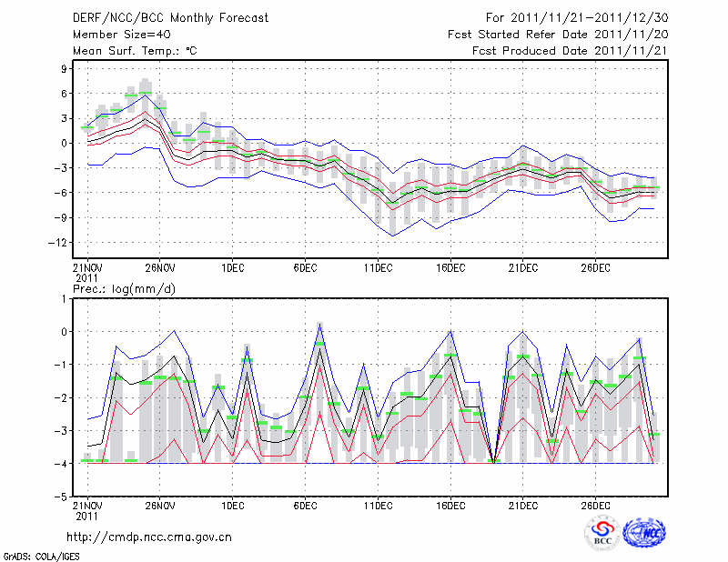This screenshot has width=728, height=562.
Task: Click the NCC globe logo
Action: coord(643,533)
